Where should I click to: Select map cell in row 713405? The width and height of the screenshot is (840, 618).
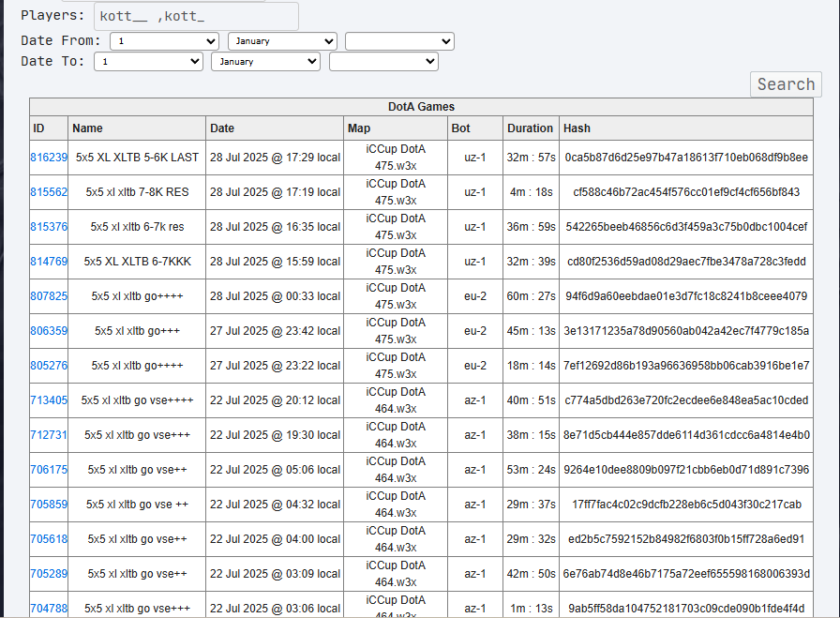(396, 400)
